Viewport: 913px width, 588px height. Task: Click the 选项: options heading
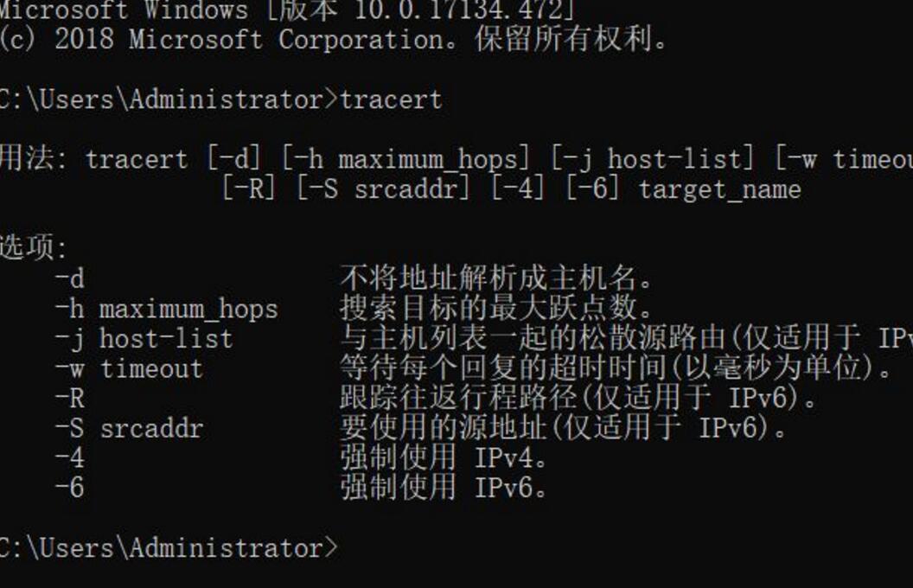pyautogui.click(x=33, y=248)
